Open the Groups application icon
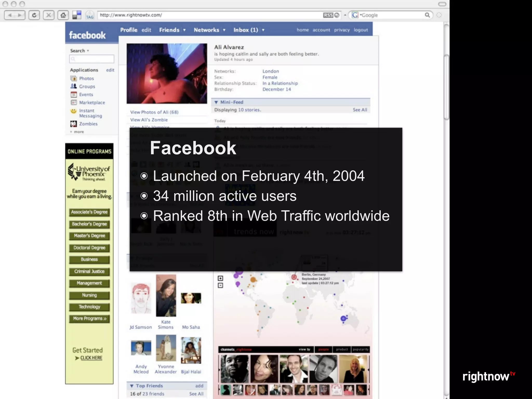The image size is (532, 399). 74,86
